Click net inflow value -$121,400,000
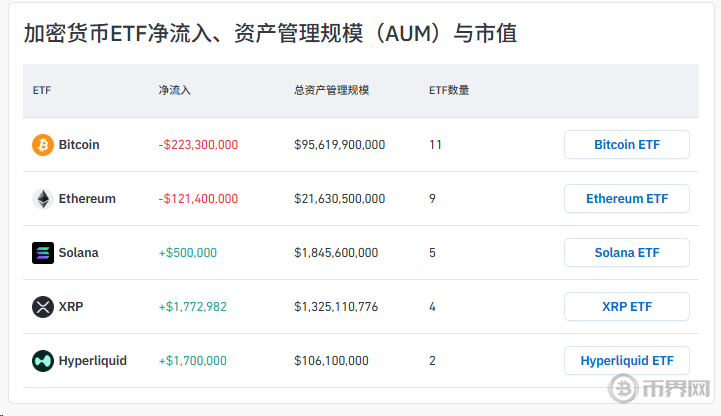Viewport: 721px width, 416px height. point(198,199)
